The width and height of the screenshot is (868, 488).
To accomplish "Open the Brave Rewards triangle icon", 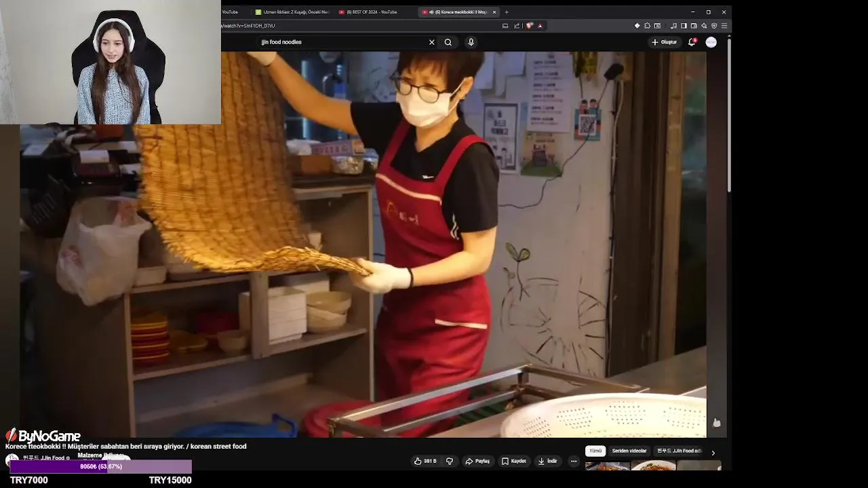I will coord(540,26).
